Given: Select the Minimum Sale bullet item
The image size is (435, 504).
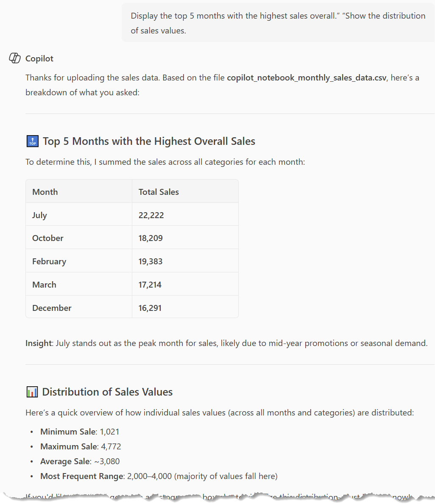Looking at the screenshot, I should pos(80,432).
